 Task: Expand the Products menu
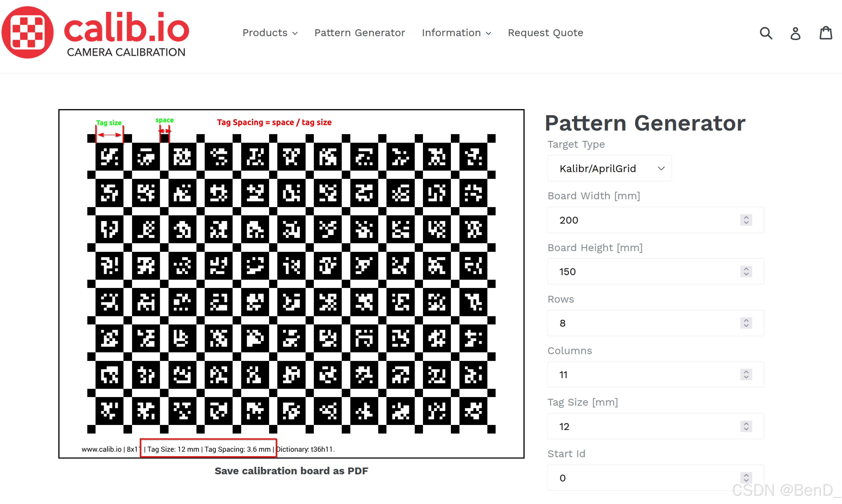[x=270, y=33]
